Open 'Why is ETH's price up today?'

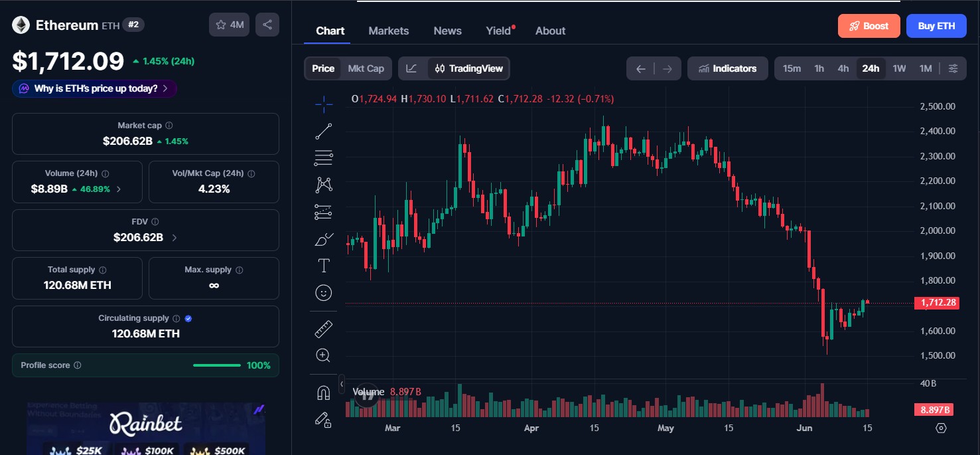pos(94,88)
